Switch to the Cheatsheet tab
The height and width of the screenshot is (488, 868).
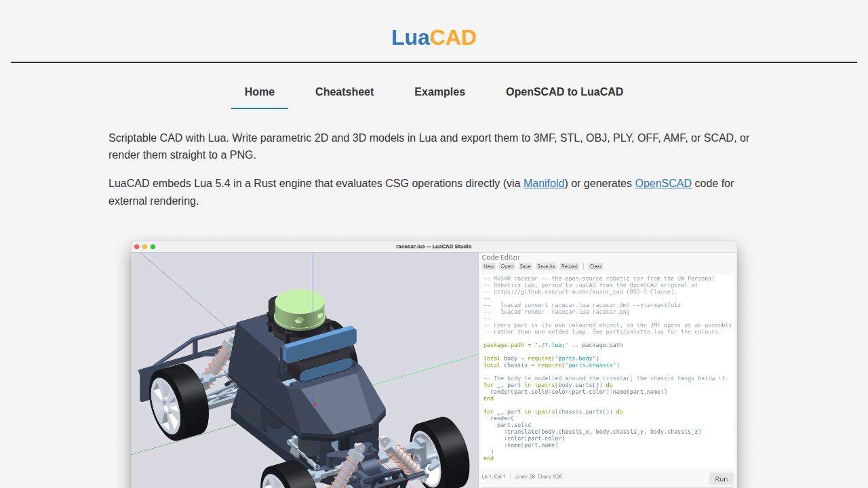[x=344, y=92]
